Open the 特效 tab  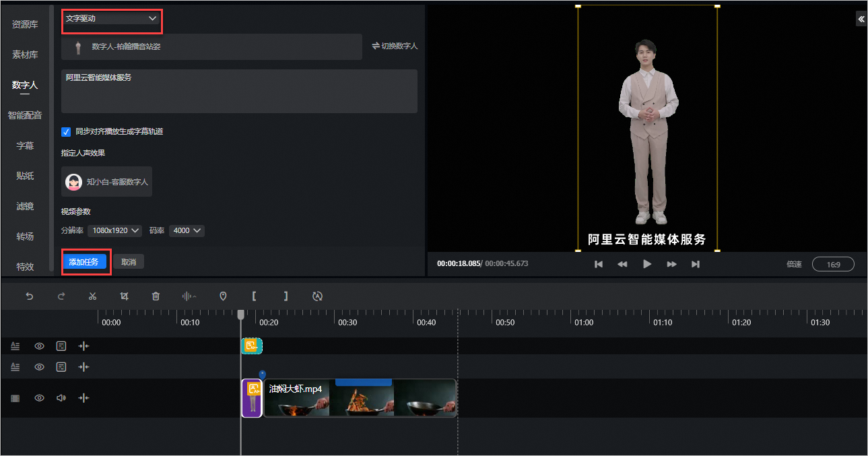tap(25, 267)
